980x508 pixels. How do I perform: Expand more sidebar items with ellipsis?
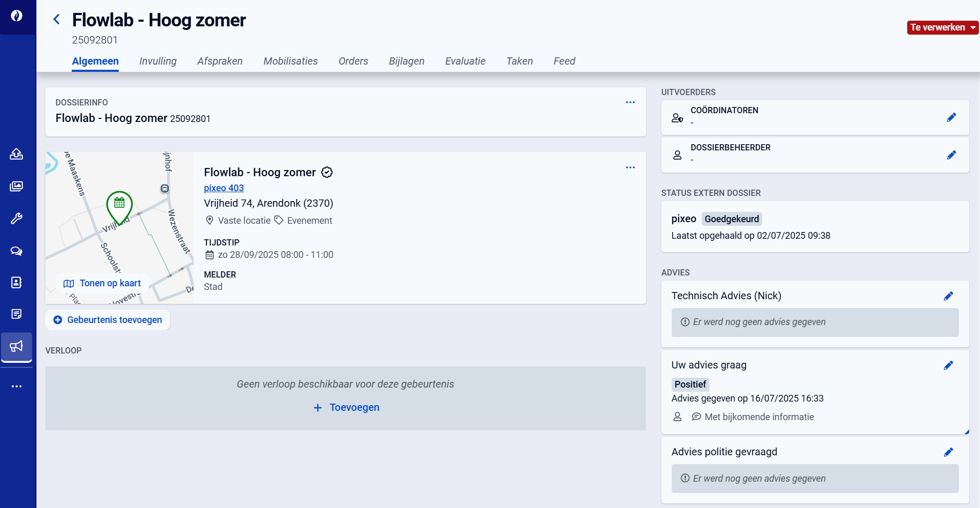(17, 386)
